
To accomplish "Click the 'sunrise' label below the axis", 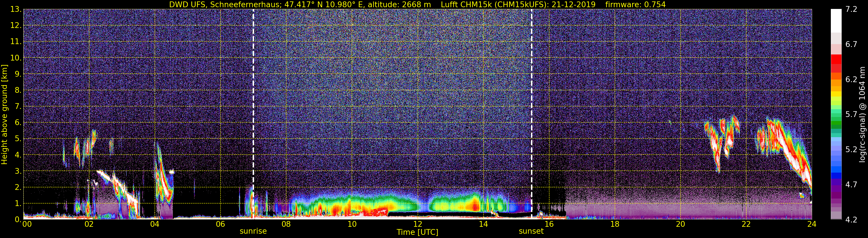I will coord(253,231).
